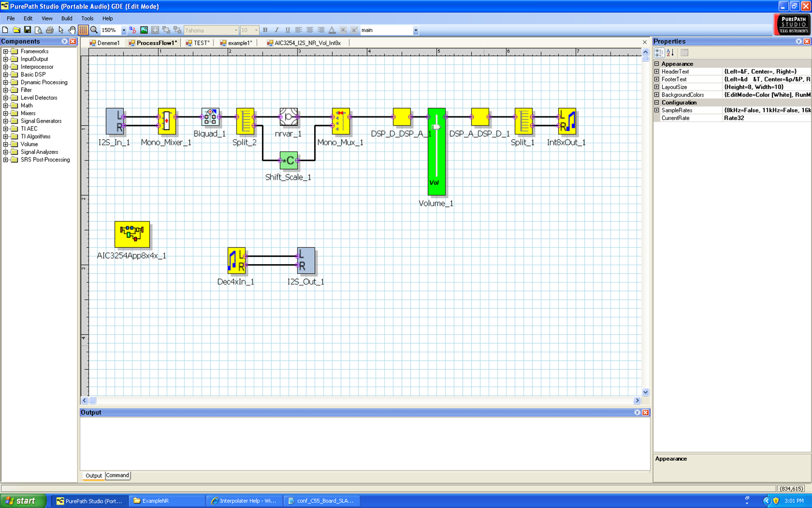Select the Mixers folder in Components
The width and height of the screenshot is (812, 508).
[28, 113]
